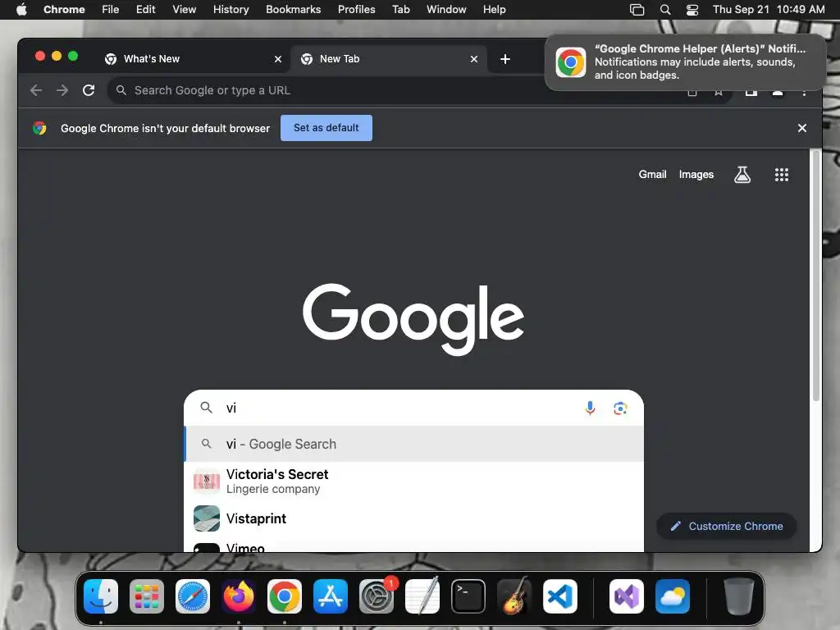Click the Set as default button

(326, 128)
